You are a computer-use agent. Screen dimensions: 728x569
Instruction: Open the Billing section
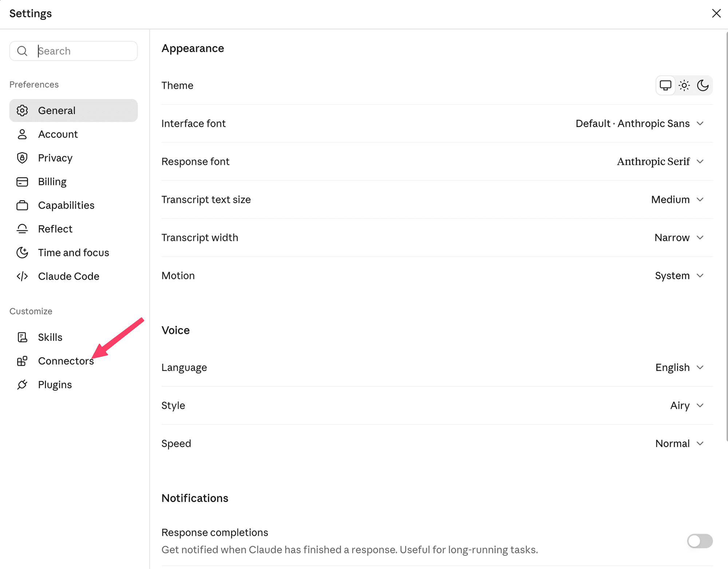(x=74, y=182)
